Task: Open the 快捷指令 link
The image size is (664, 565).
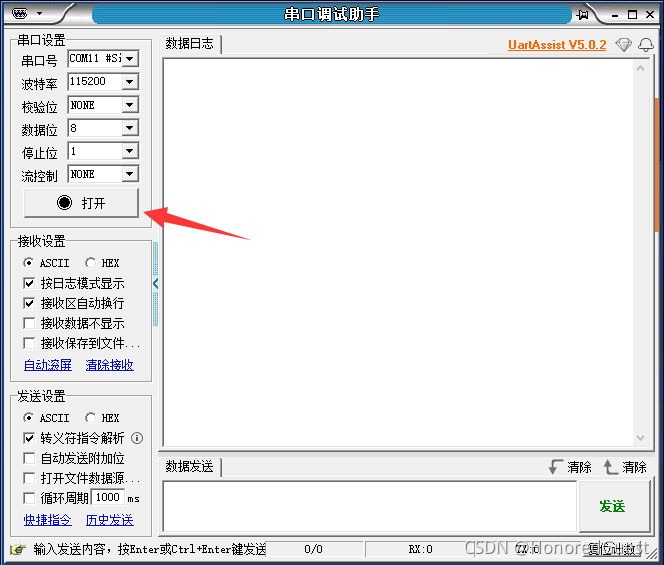Action: pos(48,520)
